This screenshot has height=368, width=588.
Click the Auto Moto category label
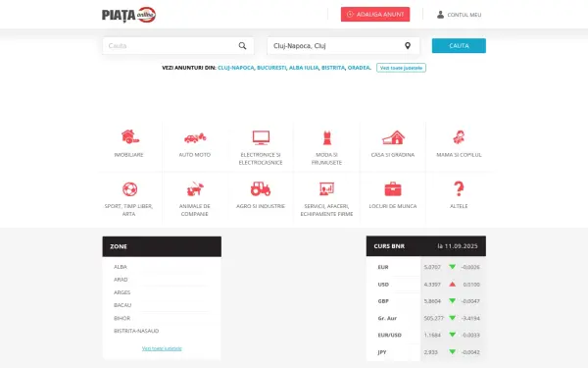(x=195, y=155)
